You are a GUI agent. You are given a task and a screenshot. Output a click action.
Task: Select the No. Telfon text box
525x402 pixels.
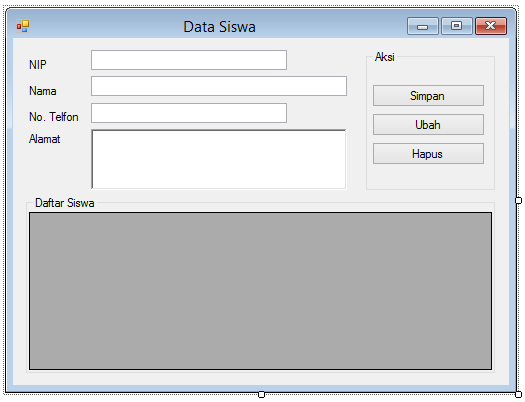point(189,113)
